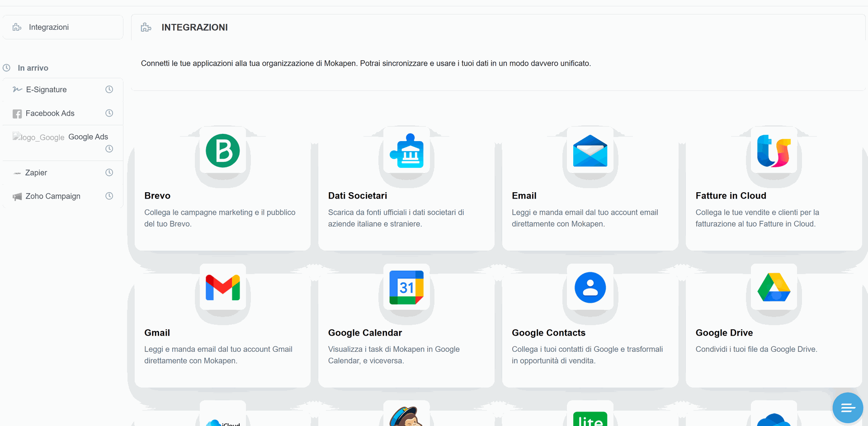Open the Google Drive title

click(724, 333)
